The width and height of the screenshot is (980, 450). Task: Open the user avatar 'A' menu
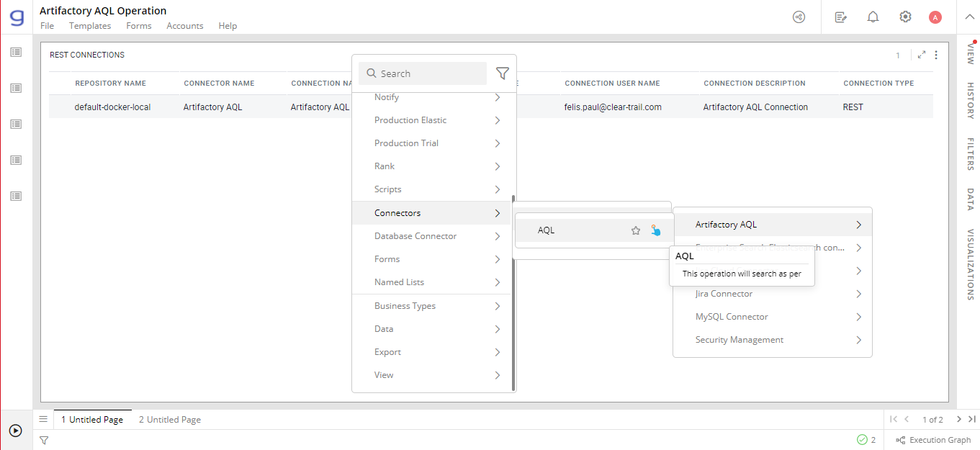(x=935, y=17)
